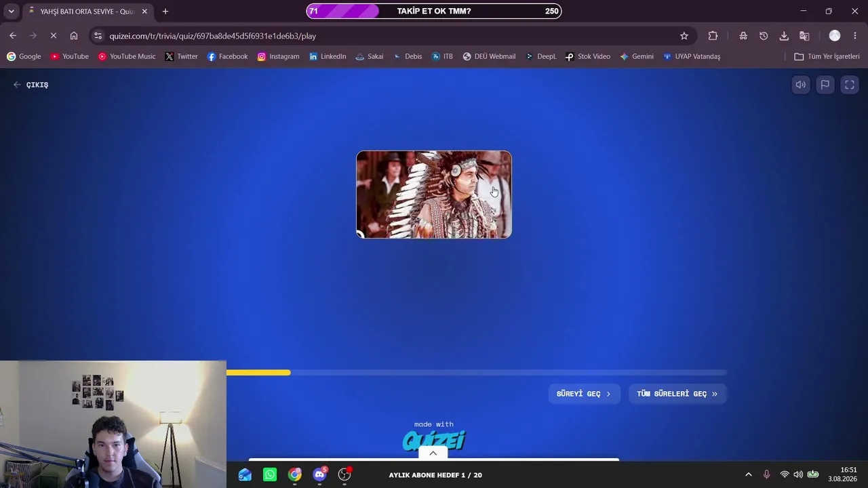Close the YAHŞİ BATI ORTA SEVİYE tab
Image resolution: width=868 pixels, height=488 pixels.
tap(144, 12)
